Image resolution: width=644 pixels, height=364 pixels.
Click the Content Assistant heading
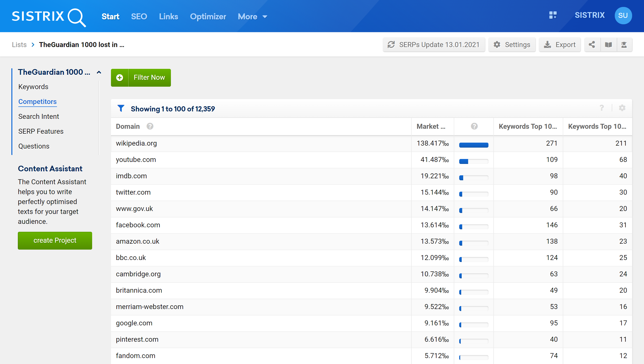(x=50, y=168)
